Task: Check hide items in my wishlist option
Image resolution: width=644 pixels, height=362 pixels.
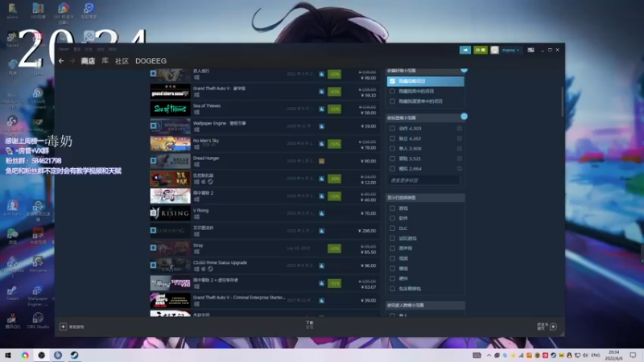Action: [x=392, y=101]
